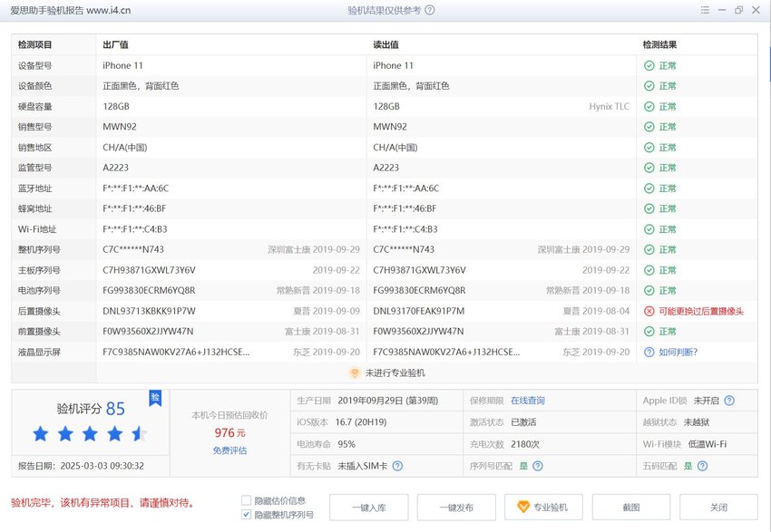
Task: Click the 一键入库 button
Action: [369, 508]
